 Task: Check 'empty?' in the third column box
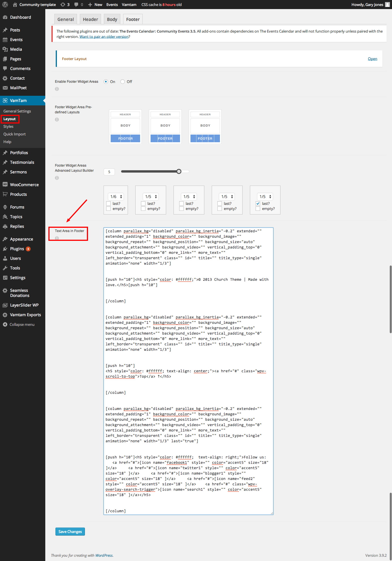(181, 209)
